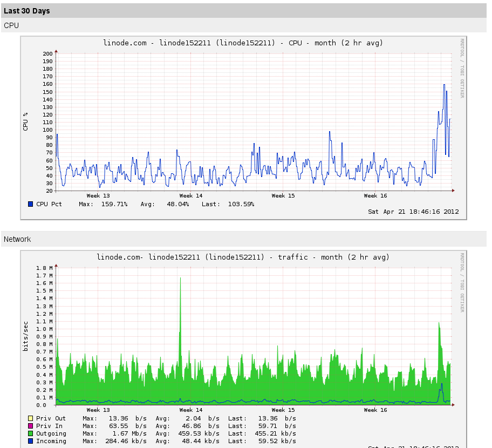
Task: Select Week 16 label on traffic graph
Action: click(x=375, y=410)
